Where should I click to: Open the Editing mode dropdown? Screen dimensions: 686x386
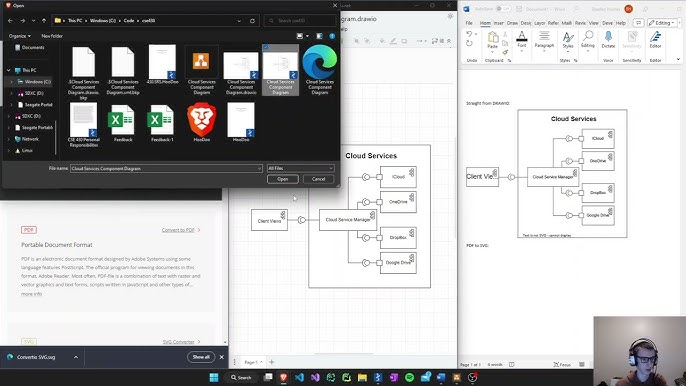click(663, 23)
